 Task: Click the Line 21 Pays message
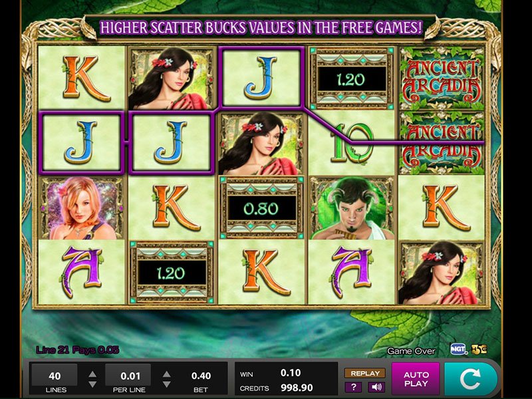pos(77,350)
